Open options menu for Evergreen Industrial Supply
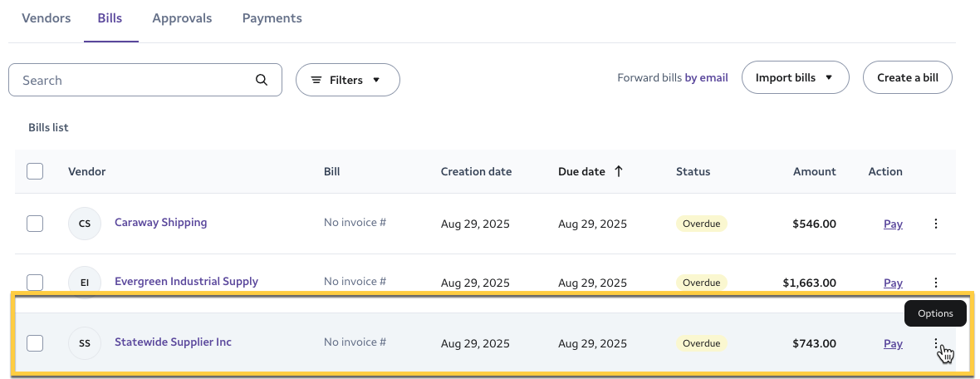 (x=936, y=283)
